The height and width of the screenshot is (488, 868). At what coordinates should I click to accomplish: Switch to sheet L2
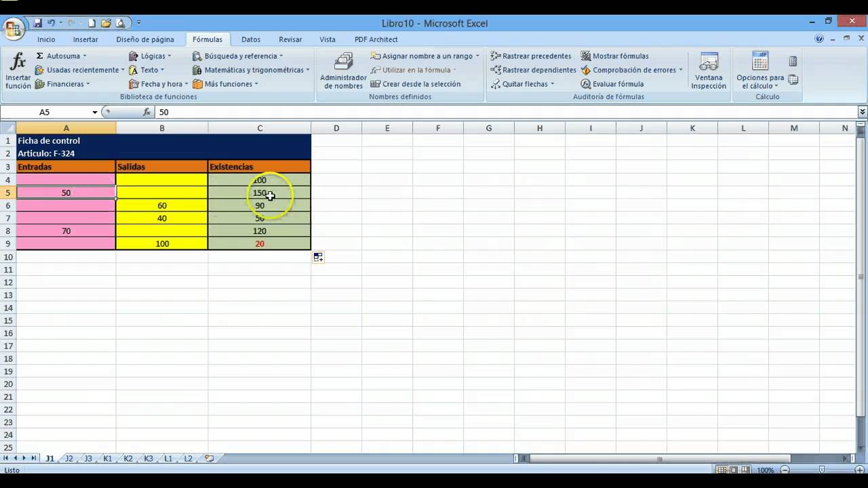click(x=189, y=459)
